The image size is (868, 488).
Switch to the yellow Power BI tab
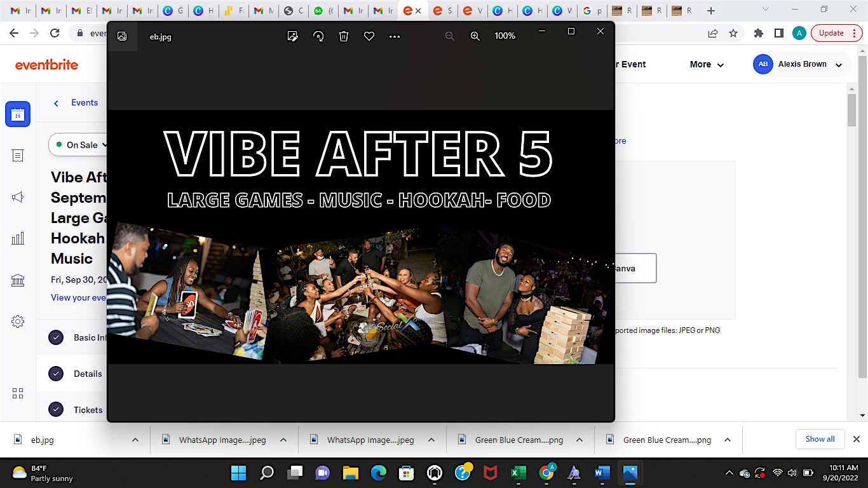coord(233,11)
